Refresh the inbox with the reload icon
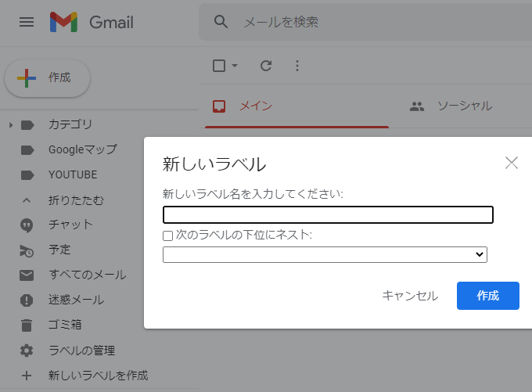This screenshot has width=532, height=392. [266, 66]
